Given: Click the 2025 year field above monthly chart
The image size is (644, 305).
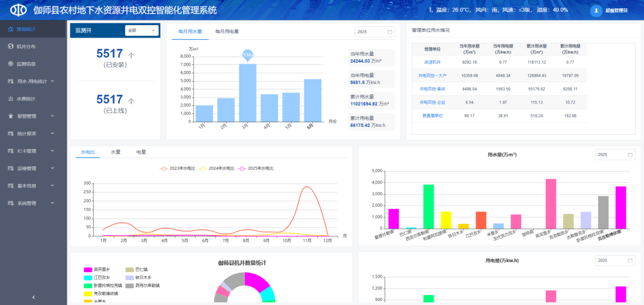Looking at the screenshot, I should click(374, 32).
